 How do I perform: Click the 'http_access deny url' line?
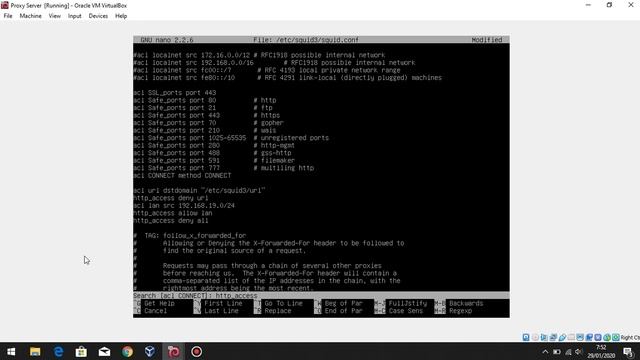pos(171,198)
